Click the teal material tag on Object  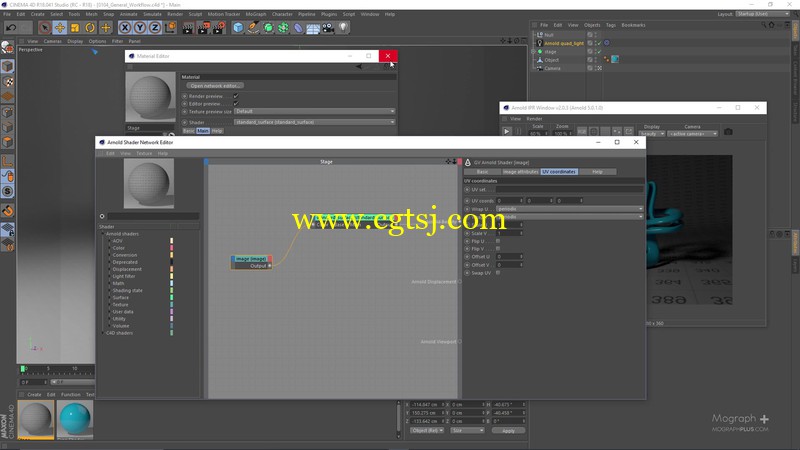(x=615, y=60)
